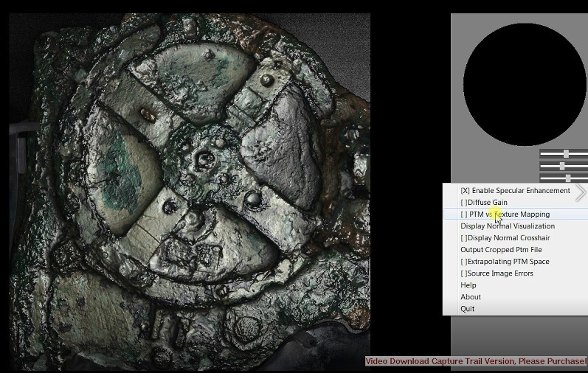
Task: Select Display Normal Visualization menu entry
Action: [x=507, y=226]
